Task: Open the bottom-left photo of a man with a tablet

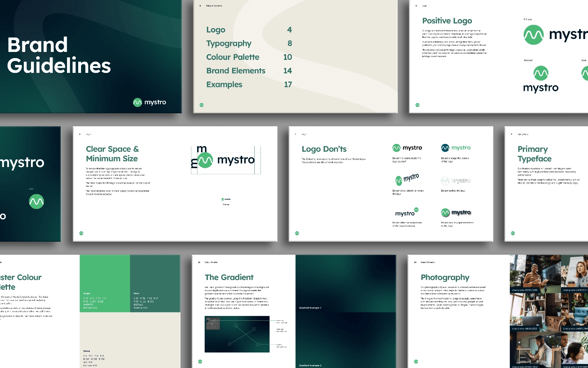Action: [x=535, y=350]
